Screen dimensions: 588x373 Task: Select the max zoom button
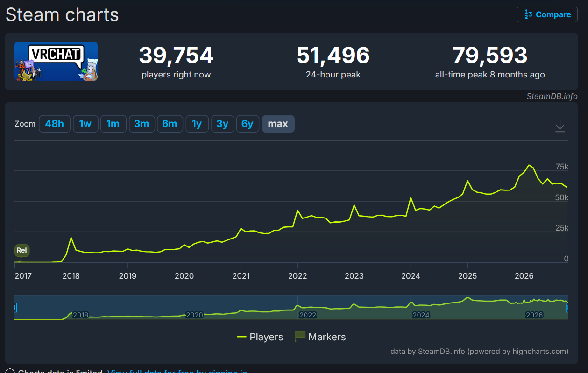click(x=278, y=124)
